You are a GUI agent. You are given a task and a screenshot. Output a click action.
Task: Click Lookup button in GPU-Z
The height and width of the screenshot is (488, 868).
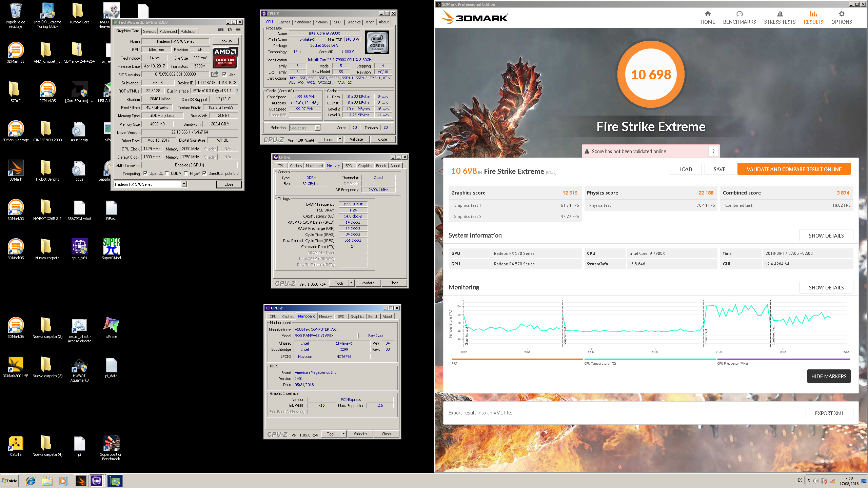tap(225, 41)
